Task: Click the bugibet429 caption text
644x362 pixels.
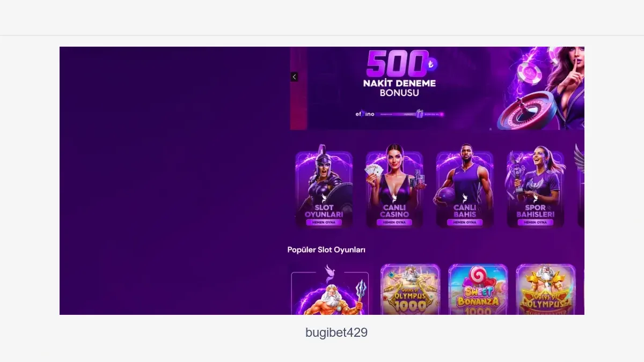Action: coord(336,333)
